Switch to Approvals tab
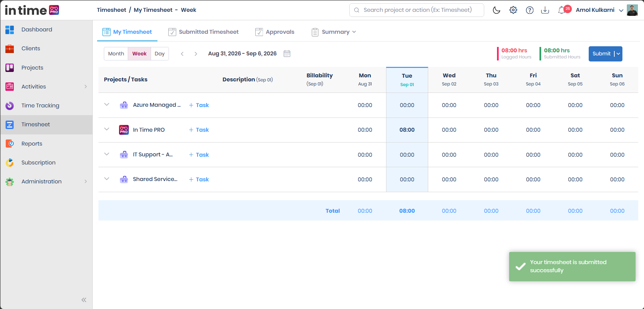 [x=275, y=32]
